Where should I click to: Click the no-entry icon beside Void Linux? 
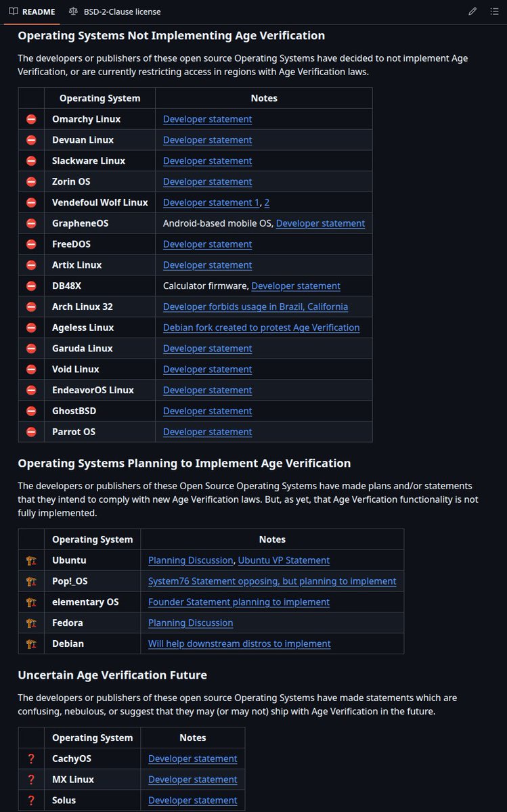pos(31,369)
